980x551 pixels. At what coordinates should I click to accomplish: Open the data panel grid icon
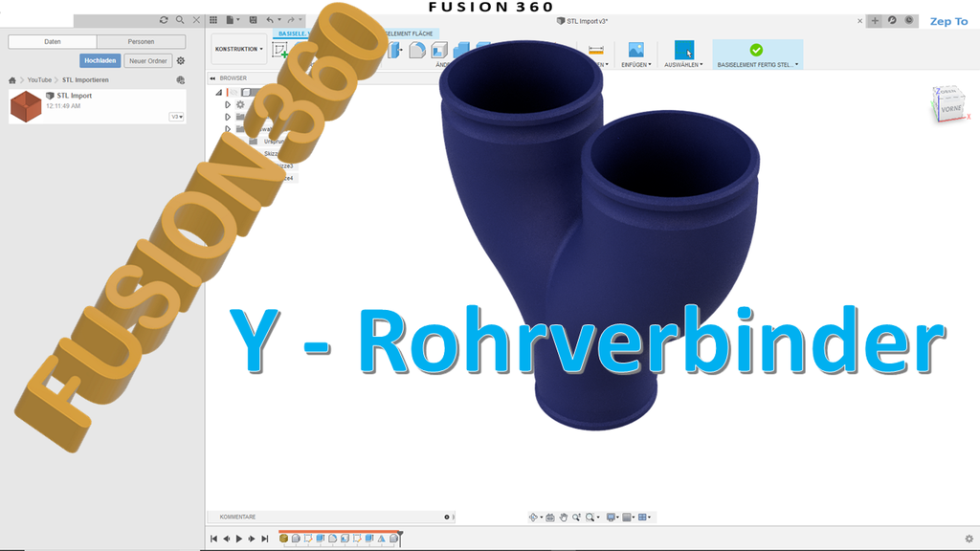coord(213,20)
